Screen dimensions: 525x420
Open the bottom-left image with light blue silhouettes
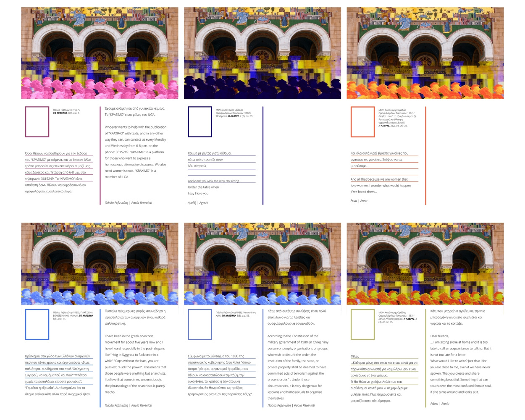coord(100,264)
